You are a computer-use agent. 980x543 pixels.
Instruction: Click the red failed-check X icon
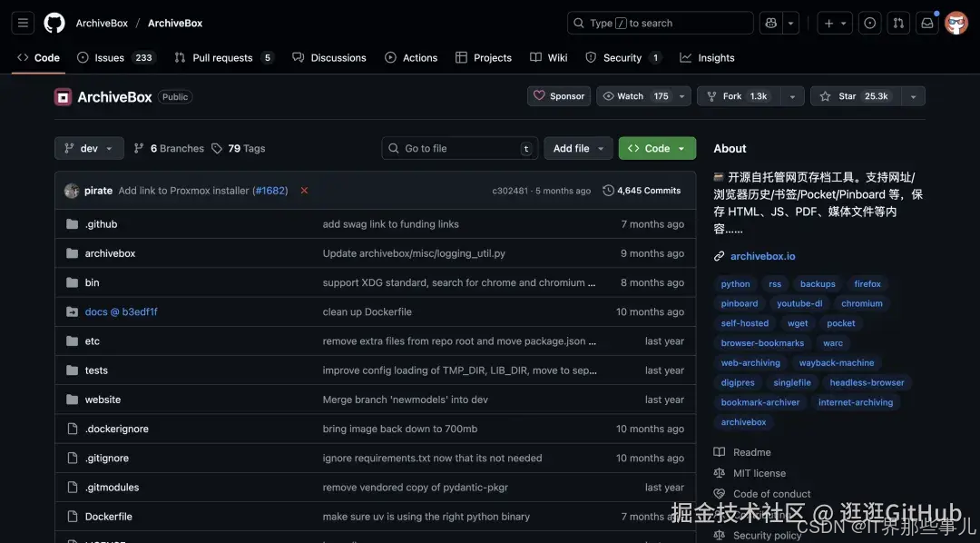tap(304, 190)
